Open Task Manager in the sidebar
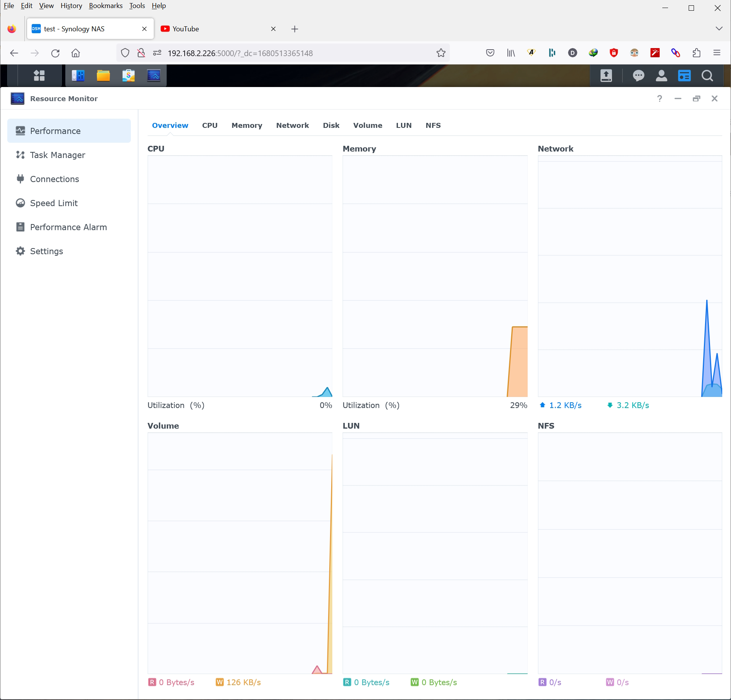This screenshot has height=700, width=731. tap(58, 155)
